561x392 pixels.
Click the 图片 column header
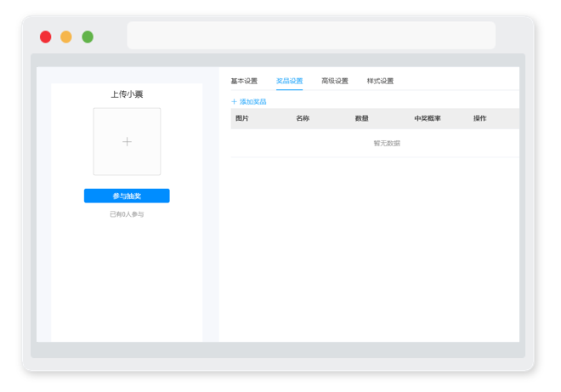(242, 118)
